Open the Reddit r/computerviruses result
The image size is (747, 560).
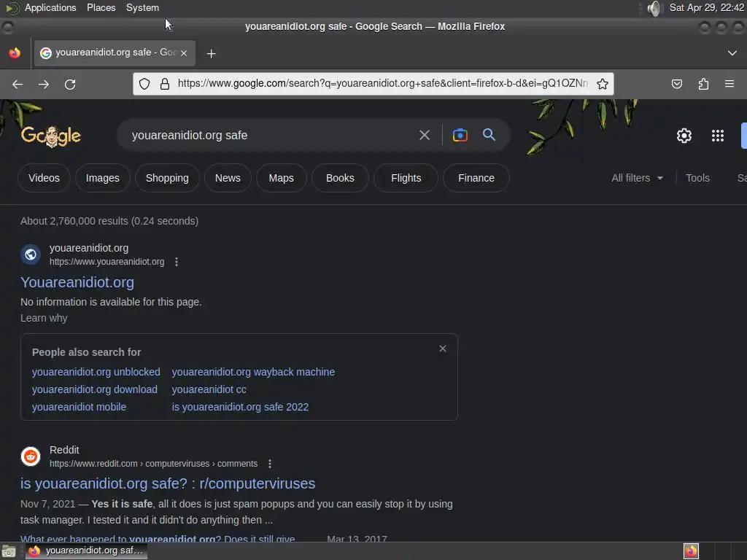tap(168, 484)
